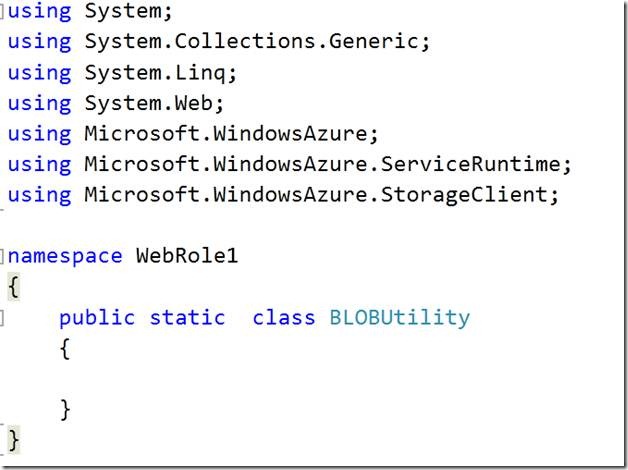Click the WebRole1 namespace name
This screenshot has width=628, height=470.
pos(187,255)
